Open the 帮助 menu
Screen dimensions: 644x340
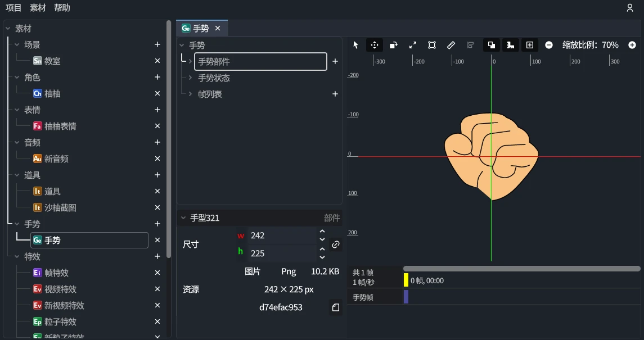click(x=62, y=8)
